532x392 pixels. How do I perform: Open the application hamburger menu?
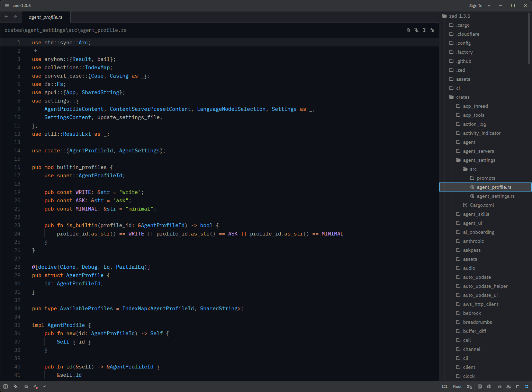[7, 6]
